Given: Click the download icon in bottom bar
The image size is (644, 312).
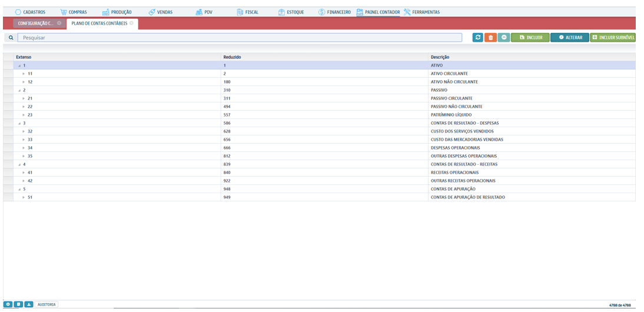Looking at the screenshot, I should [28, 304].
